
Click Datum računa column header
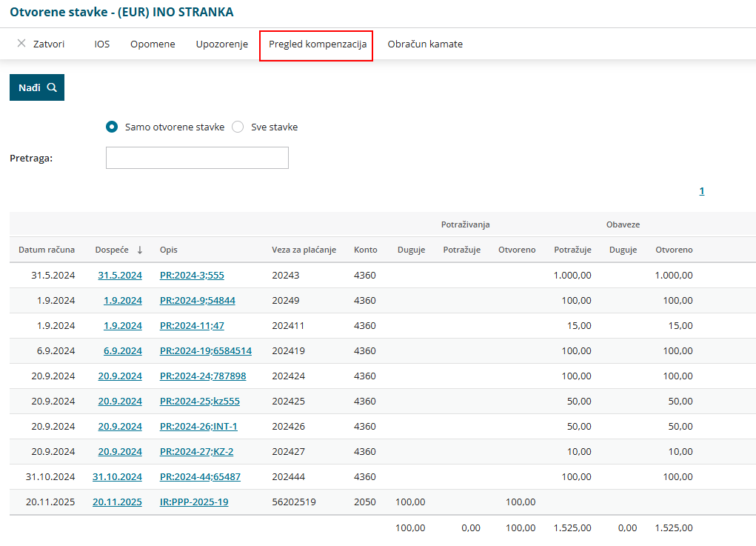(x=47, y=250)
